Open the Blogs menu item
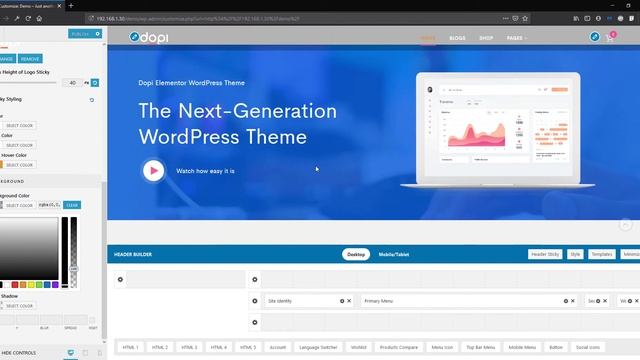 tap(457, 38)
